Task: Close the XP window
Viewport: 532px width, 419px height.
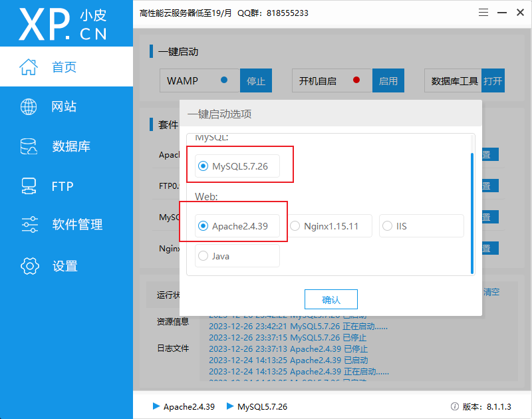Action: (520, 13)
